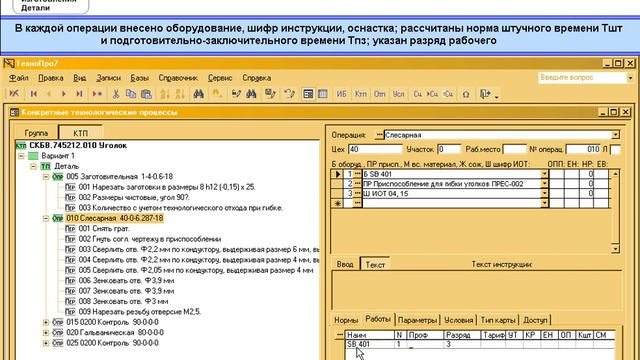Image resolution: width=640 pixels, height=360 pixels.
Task: Click the Цех input field
Action: [x=375, y=149]
